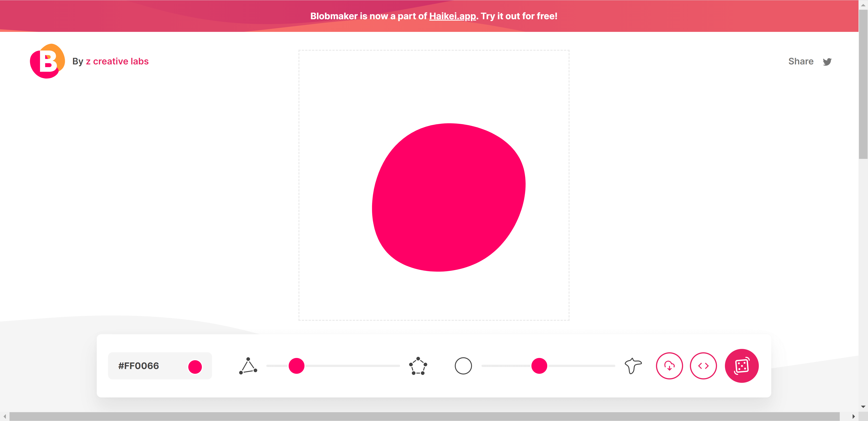Click the complexity slider handle

tap(297, 366)
